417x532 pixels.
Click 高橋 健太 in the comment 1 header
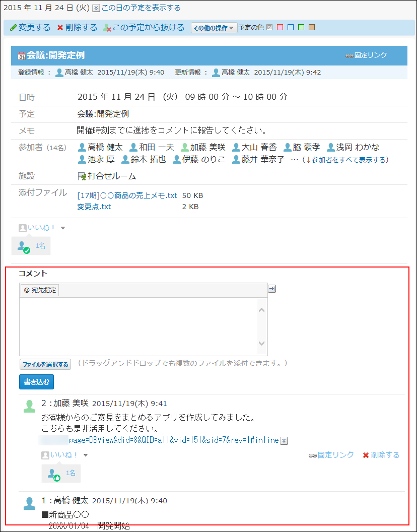(x=71, y=500)
